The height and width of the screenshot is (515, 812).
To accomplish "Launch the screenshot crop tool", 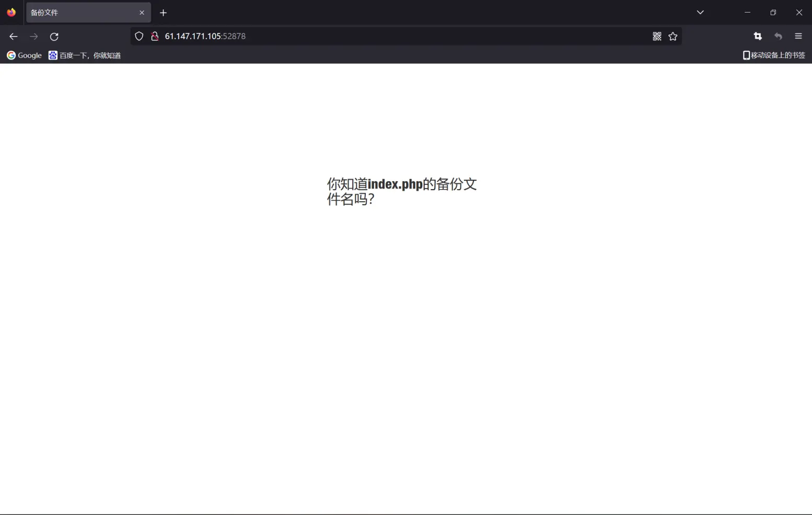I will point(758,36).
